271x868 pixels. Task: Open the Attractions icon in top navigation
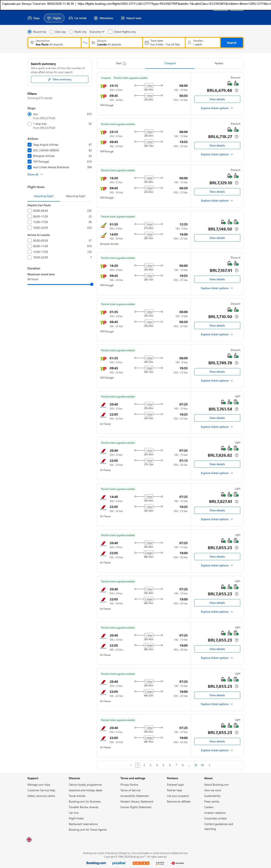[96, 18]
